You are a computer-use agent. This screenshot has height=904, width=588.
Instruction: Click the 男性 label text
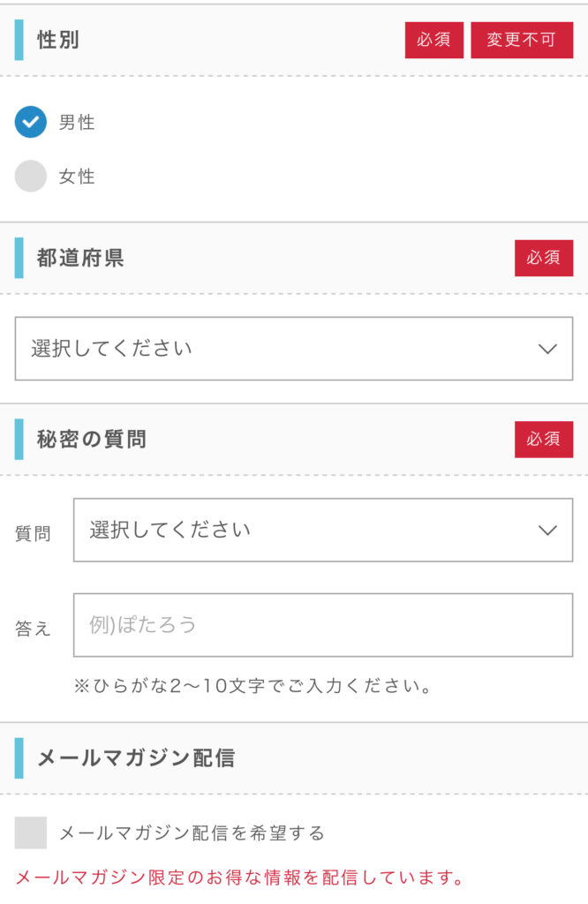77,122
